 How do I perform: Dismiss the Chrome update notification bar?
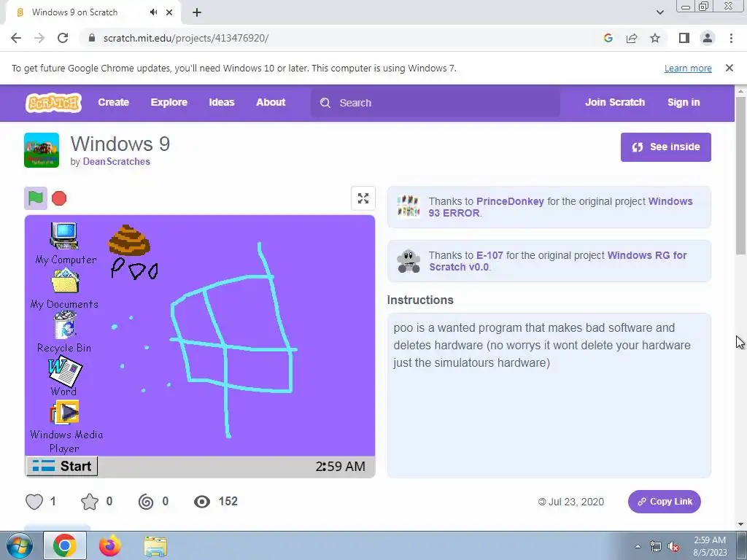click(729, 68)
